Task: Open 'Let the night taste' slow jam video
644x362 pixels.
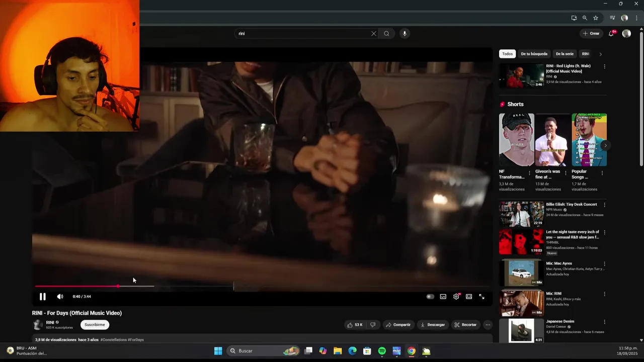Action: [x=521, y=242]
